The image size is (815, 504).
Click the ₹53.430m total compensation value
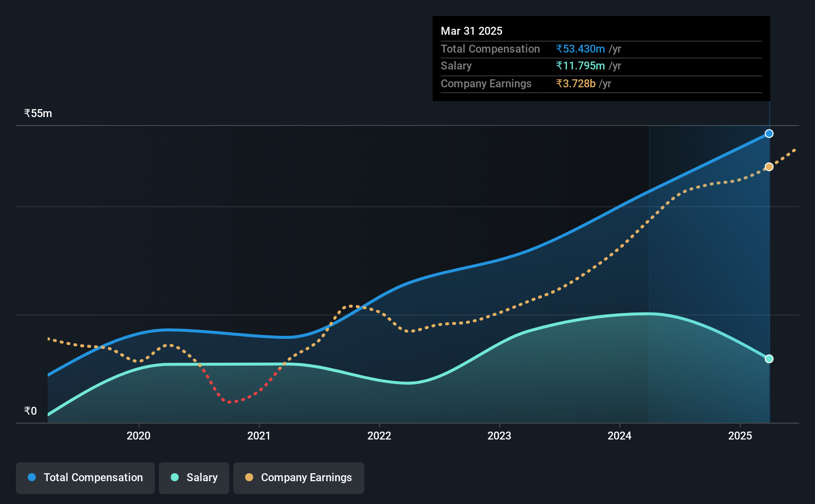580,49
